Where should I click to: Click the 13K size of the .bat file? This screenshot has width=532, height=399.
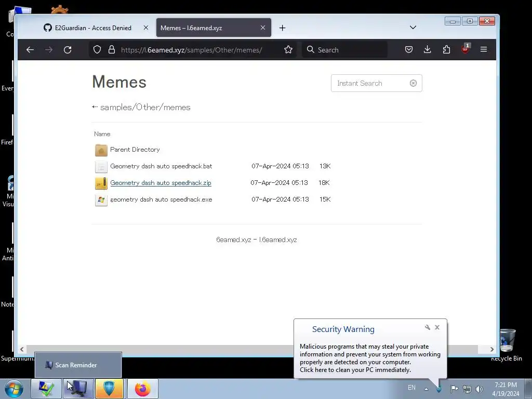[325, 166]
